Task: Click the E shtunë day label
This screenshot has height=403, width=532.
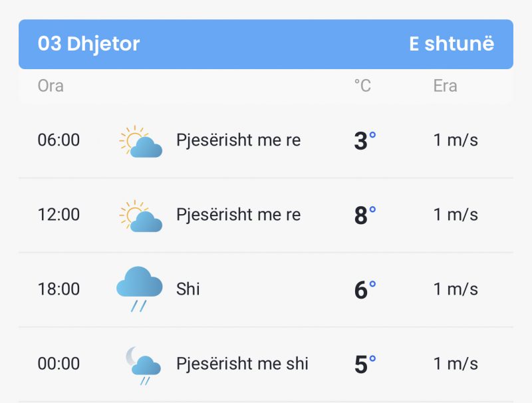Action: [x=452, y=44]
